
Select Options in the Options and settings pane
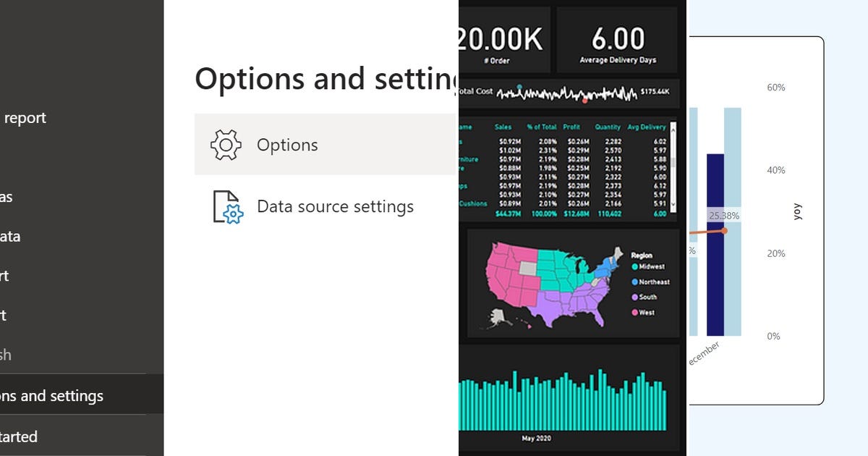point(287,145)
